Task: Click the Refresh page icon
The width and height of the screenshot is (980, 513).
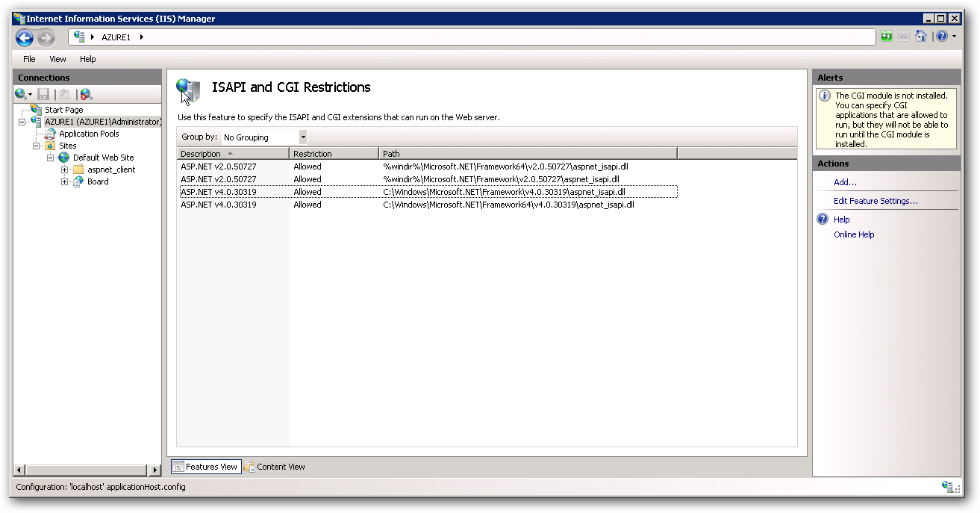Action: coord(887,37)
